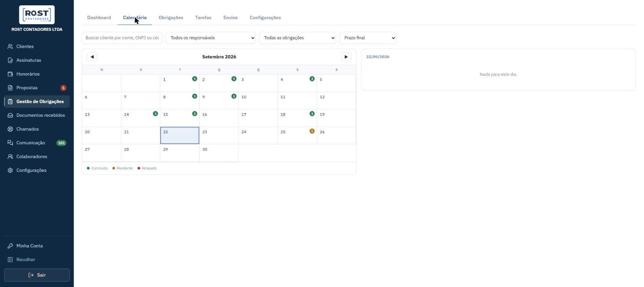Click the red badge on Propostas

point(63,88)
